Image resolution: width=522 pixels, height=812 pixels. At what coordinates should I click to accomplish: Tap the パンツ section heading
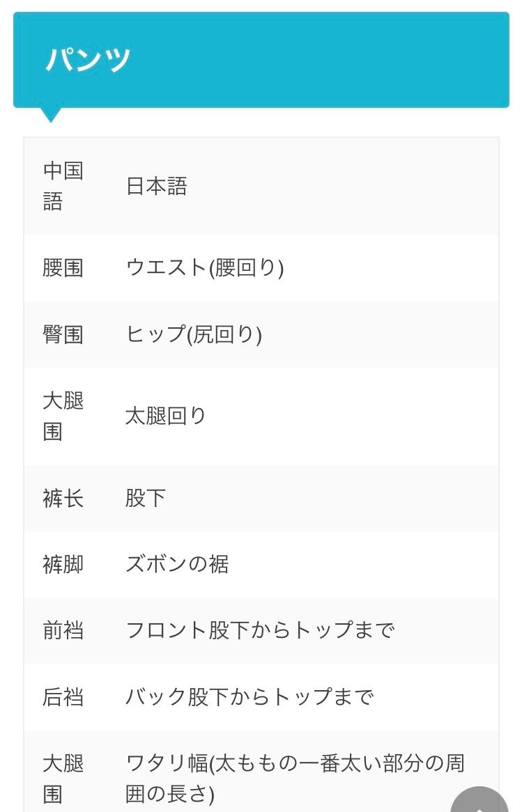[89, 60]
